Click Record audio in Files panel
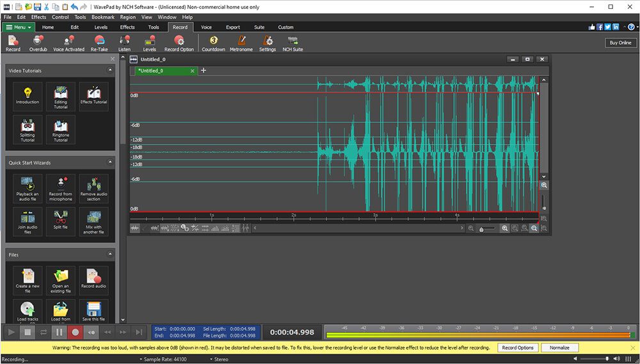Image resolution: width=640 pixels, height=364 pixels. (93, 281)
